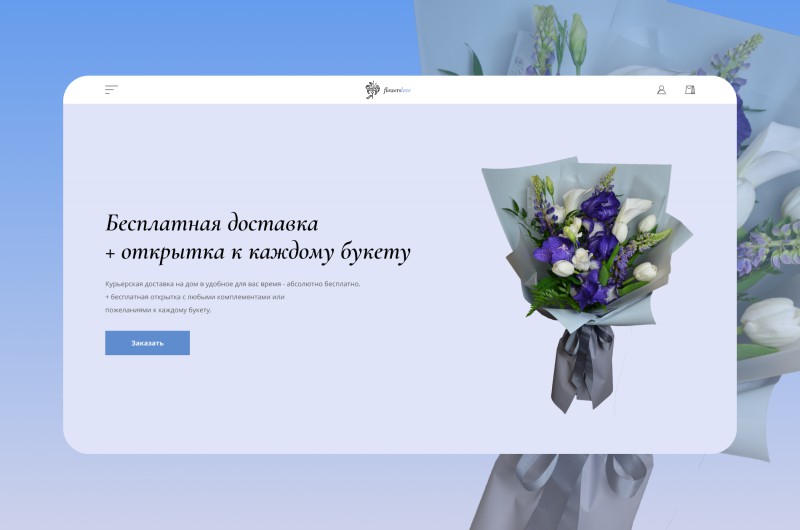This screenshot has height=530, width=800.
Task: Open the hamburger menu icon
Action: [111, 90]
